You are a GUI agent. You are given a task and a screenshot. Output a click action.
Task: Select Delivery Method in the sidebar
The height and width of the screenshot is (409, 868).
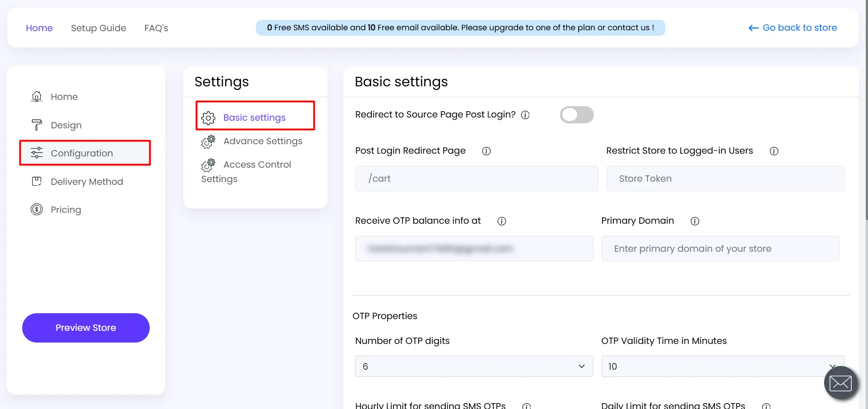(87, 181)
